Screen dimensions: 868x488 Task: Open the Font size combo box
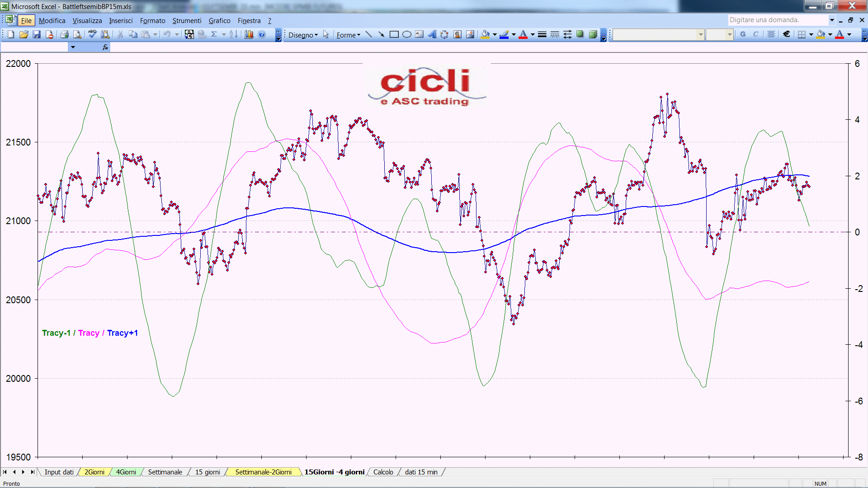click(x=719, y=34)
